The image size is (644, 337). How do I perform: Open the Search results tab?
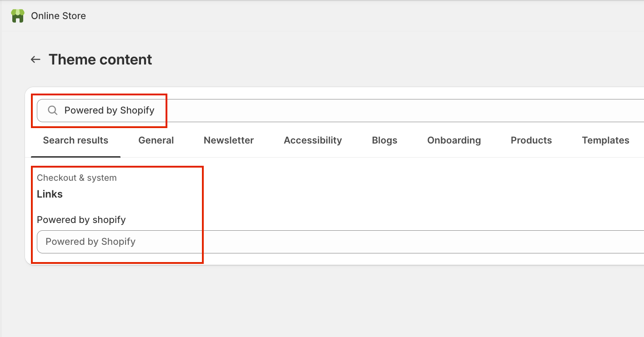75,140
